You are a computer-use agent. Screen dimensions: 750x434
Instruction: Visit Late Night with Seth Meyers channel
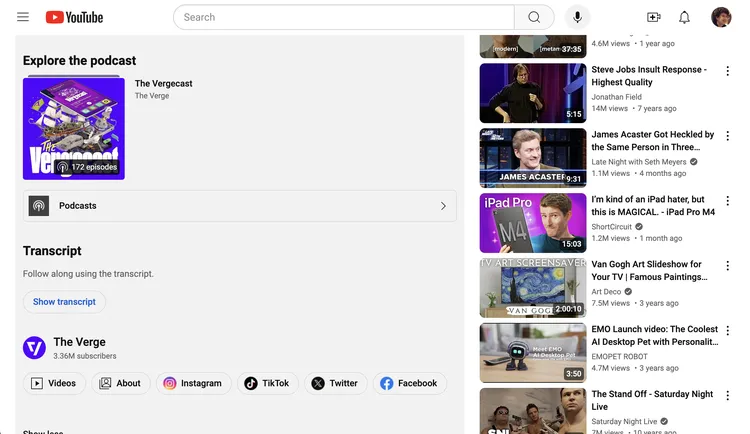639,162
